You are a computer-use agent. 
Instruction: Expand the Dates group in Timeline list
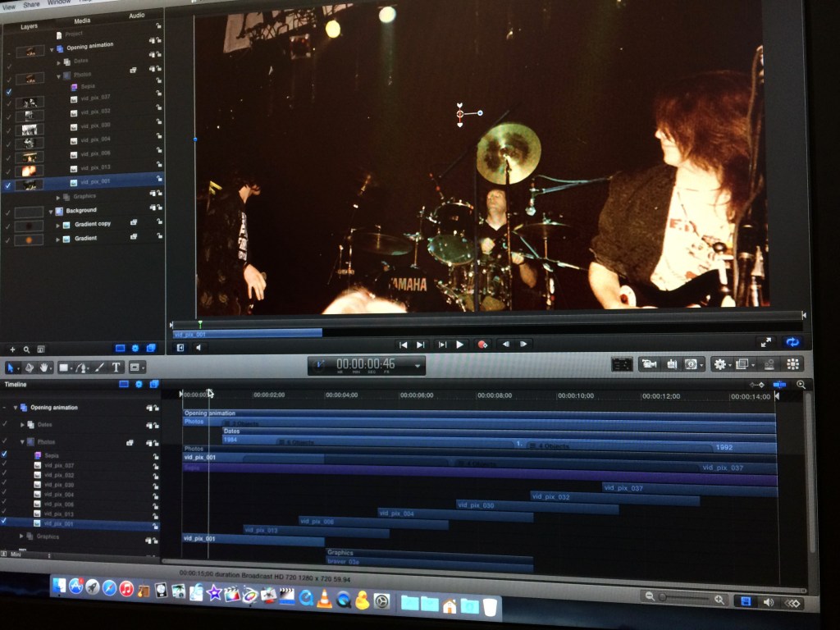(x=22, y=425)
